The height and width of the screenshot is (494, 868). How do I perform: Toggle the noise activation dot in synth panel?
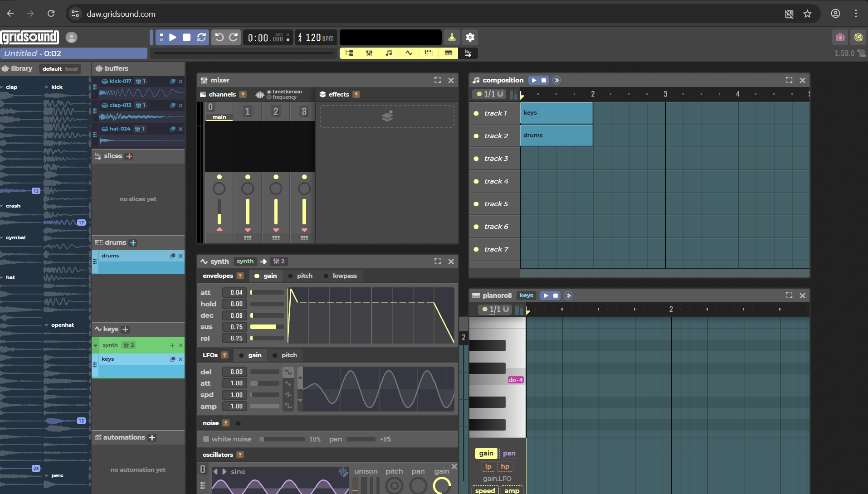[238, 423]
